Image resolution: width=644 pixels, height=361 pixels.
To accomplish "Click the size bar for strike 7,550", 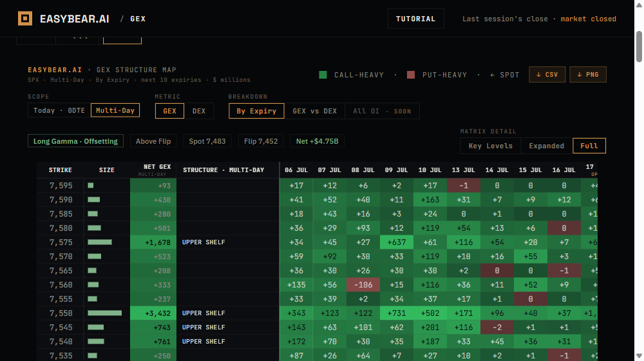I will point(105,313).
